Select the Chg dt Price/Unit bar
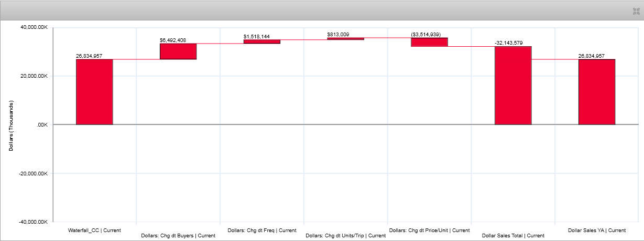 coord(429,42)
